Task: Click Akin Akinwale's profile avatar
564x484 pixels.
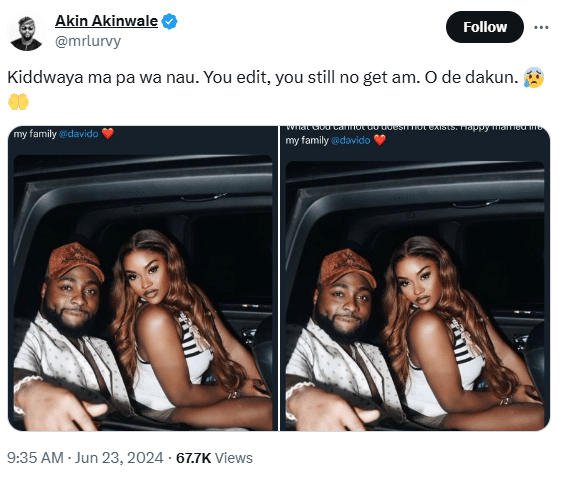Action: pos(26,33)
